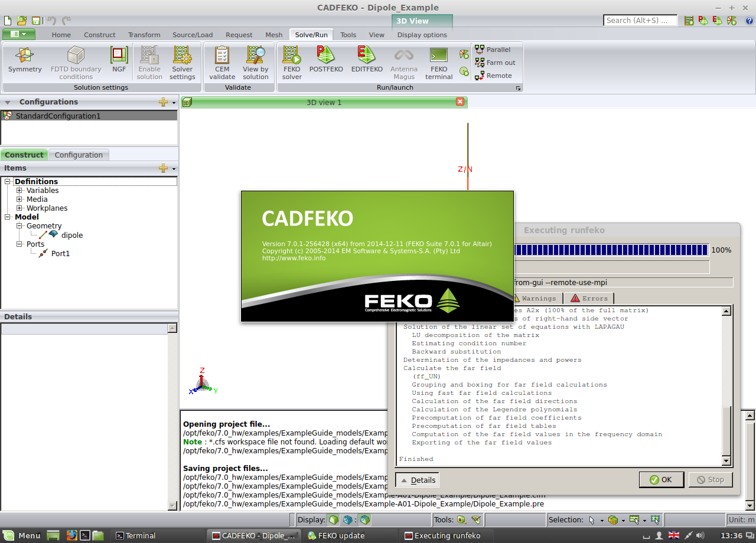Expand the Media tree node
The image size is (756, 543).
19,199
